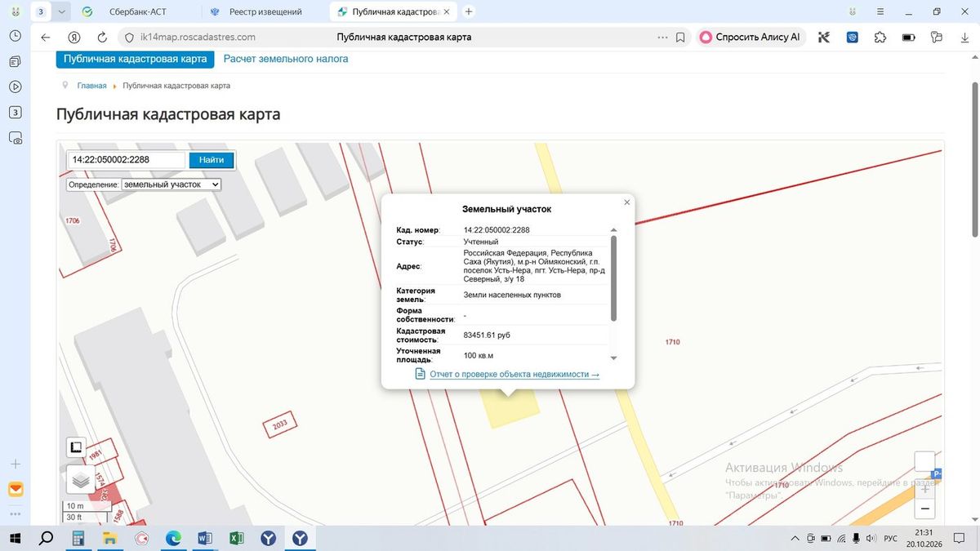Show hidden tray icons chevron
The image size is (980, 551).
[795, 539]
